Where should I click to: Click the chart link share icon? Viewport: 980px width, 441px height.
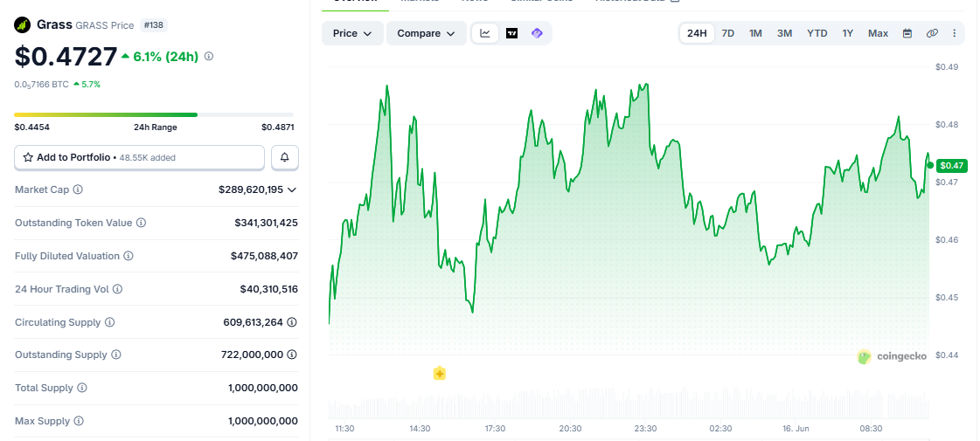[932, 33]
